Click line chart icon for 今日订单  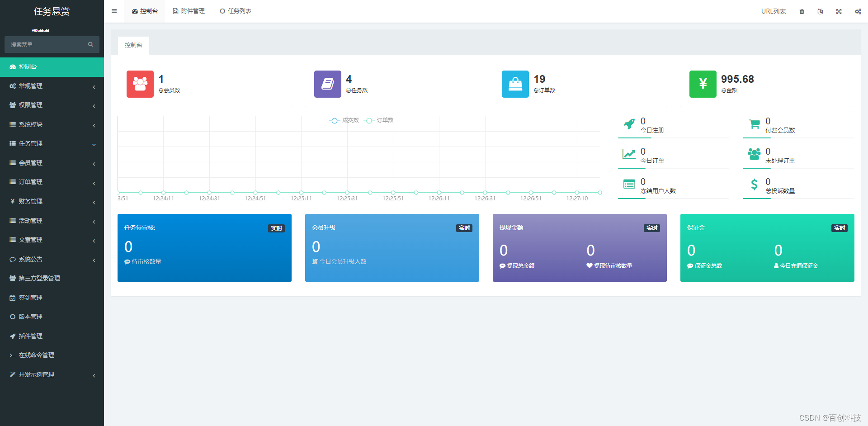[629, 154]
